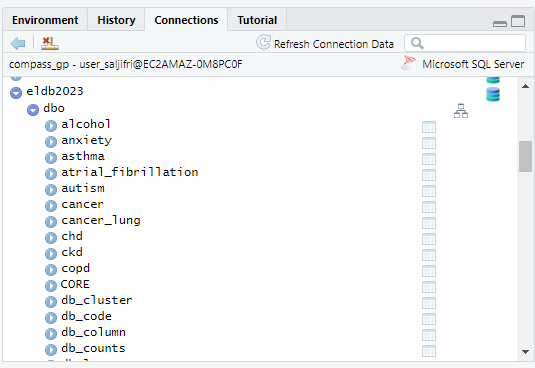
Task: Open the History tab
Action: (116, 20)
